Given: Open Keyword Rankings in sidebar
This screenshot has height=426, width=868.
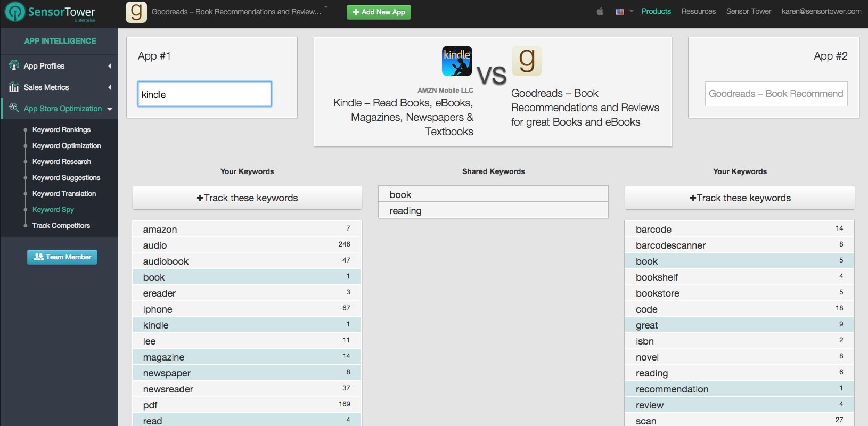Looking at the screenshot, I should pos(61,129).
